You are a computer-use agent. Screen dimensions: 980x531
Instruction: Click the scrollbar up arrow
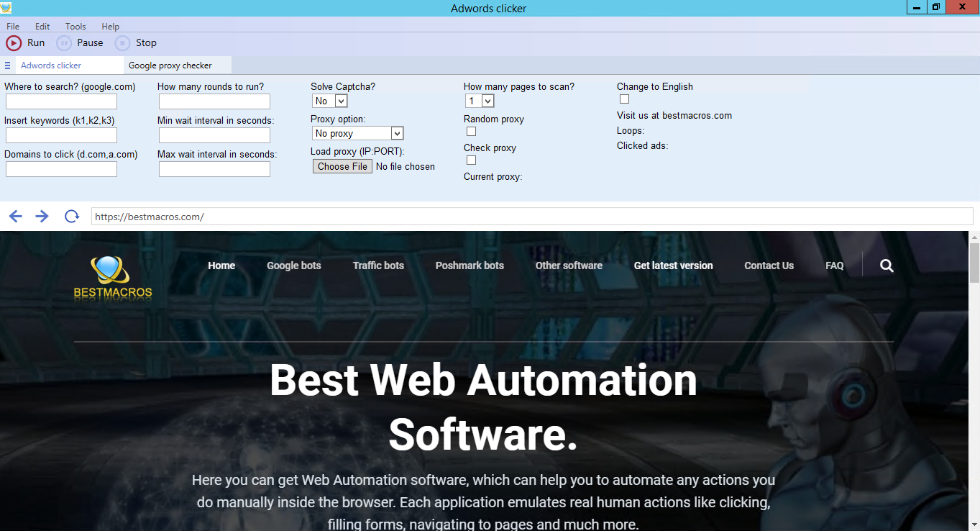coord(974,237)
